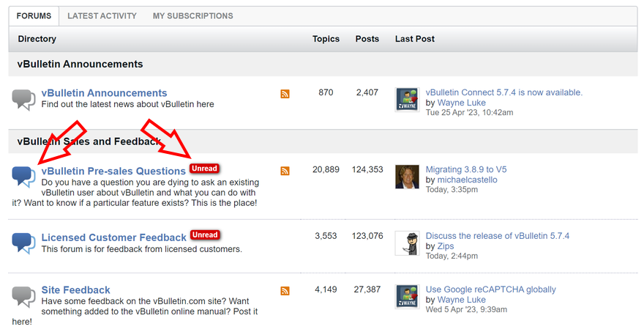Open RSS feed for Pre-sales Questions
This screenshot has width=644, height=332.
(285, 171)
